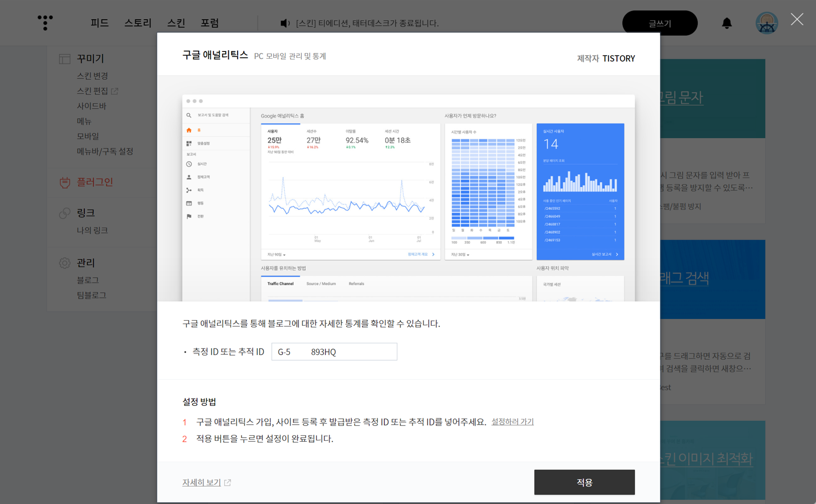Select 스킨 변경 in sidebar
The height and width of the screenshot is (504, 816).
[92, 76]
